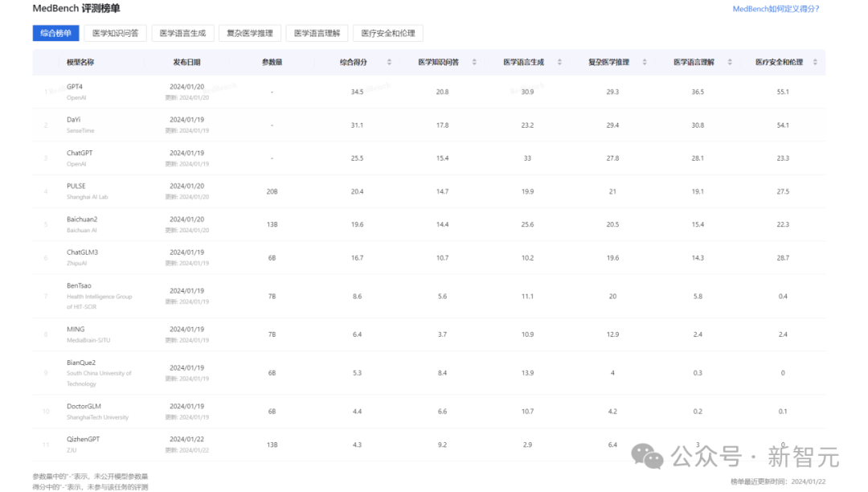Image resolution: width=868 pixels, height=492 pixels.
Task: Click GPT4's 医疗安全和伦理 score 55.1
Action: coord(783,92)
